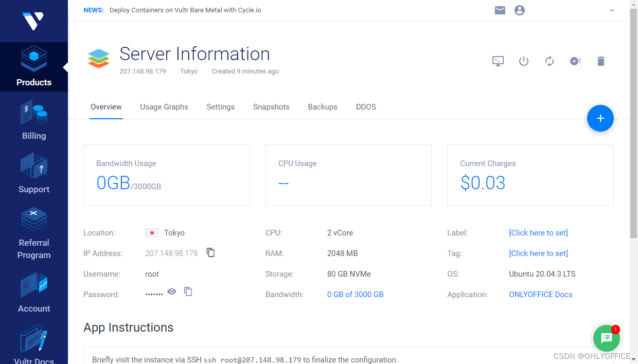Click the $0.03 current charges value
The width and height of the screenshot is (638, 364).
click(483, 183)
